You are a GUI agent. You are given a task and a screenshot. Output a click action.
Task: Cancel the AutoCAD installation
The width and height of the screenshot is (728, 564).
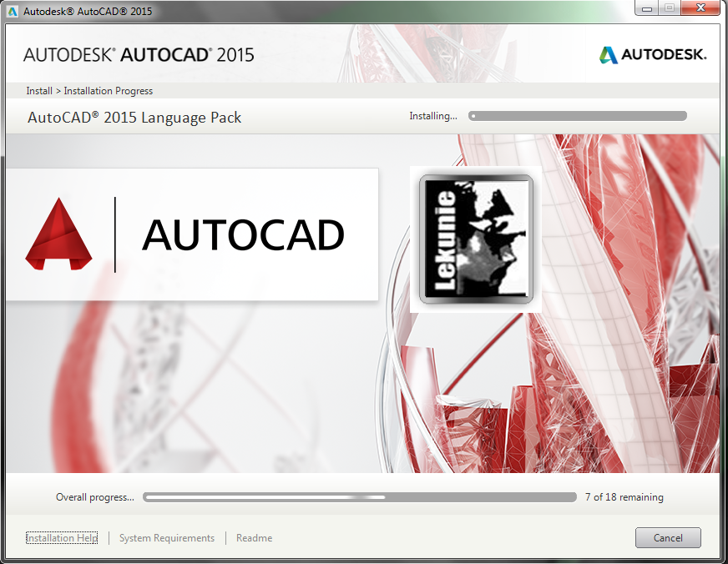(668, 537)
